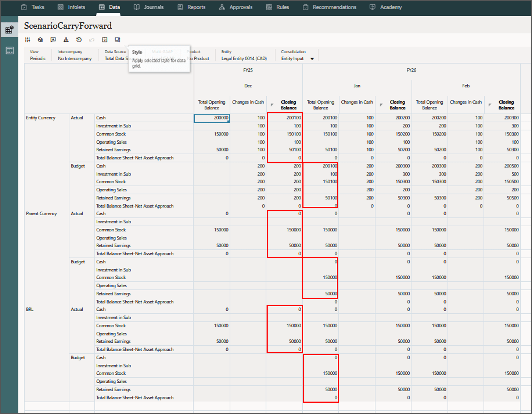This screenshot has width=532, height=414.
Task: Open the Consolidation Entity Input dropdown
Action: click(312, 59)
